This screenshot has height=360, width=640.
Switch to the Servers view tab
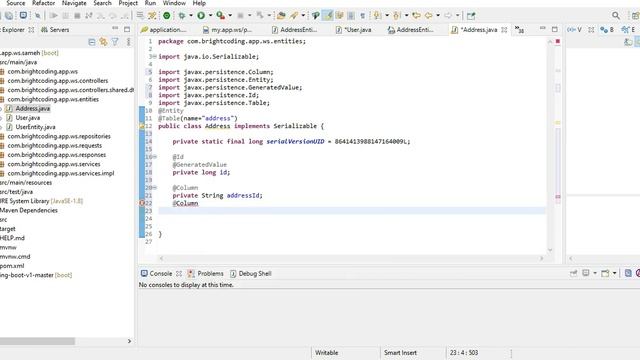(55, 29)
